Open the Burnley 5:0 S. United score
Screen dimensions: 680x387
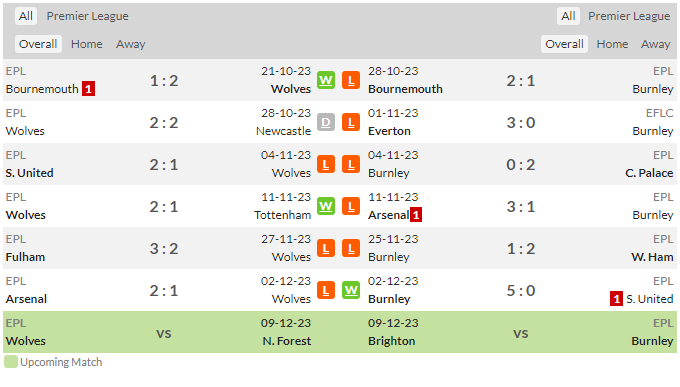coord(521,291)
